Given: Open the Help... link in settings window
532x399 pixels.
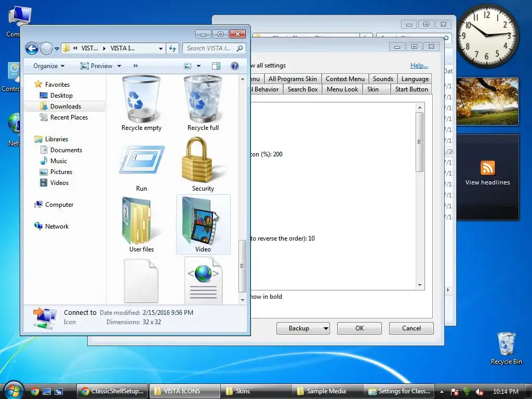Looking at the screenshot, I should [419, 65].
